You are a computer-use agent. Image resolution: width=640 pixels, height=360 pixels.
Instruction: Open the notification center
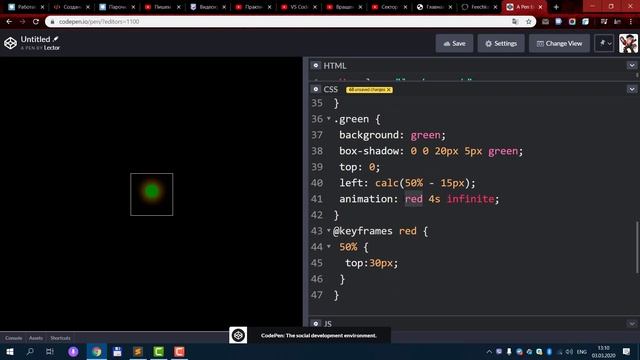pos(627,351)
